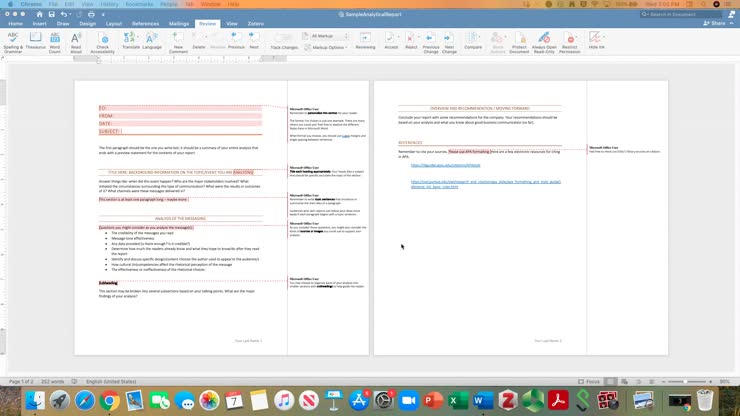Open the Mailings tab
The height and width of the screenshot is (416, 740).
pos(179,24)
